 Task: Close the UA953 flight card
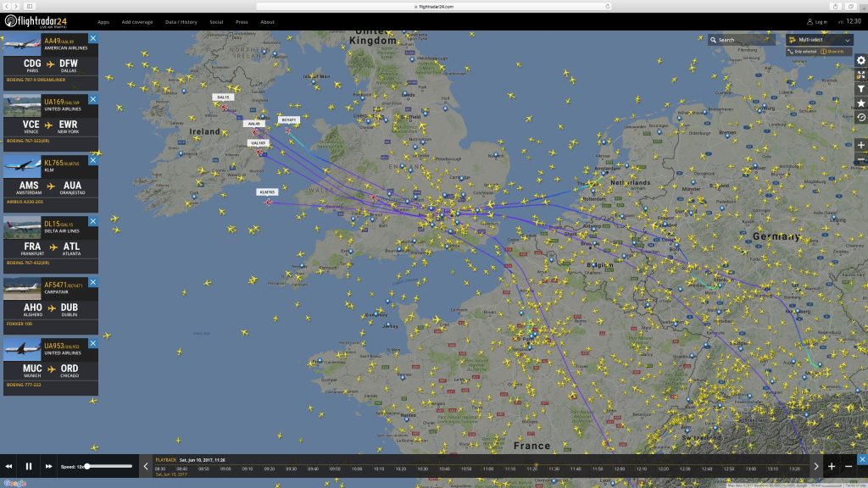click(93, 343)
